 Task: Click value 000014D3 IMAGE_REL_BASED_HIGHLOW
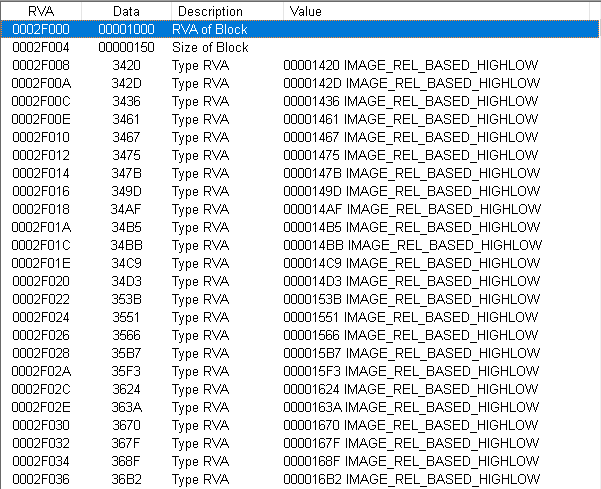pos(412,282)
